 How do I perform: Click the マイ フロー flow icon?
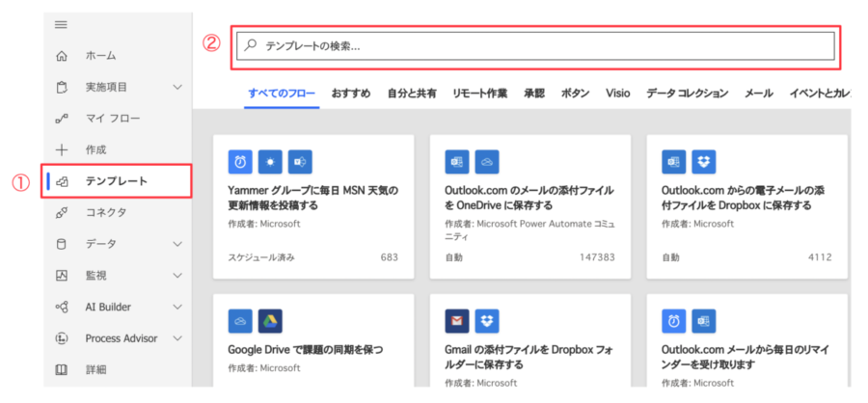[x=62, y=118]
